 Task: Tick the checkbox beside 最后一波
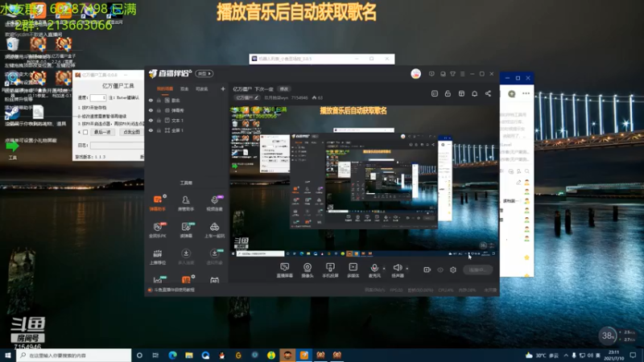[x=85, y=132]
